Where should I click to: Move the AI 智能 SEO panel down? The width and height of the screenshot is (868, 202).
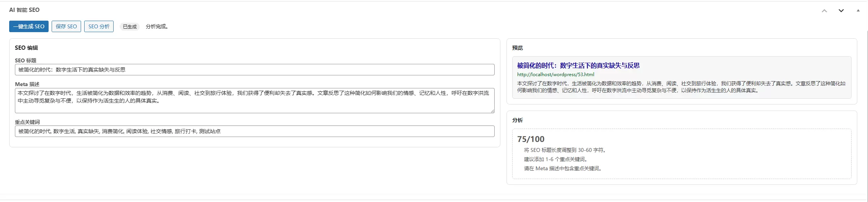(841, 11)
